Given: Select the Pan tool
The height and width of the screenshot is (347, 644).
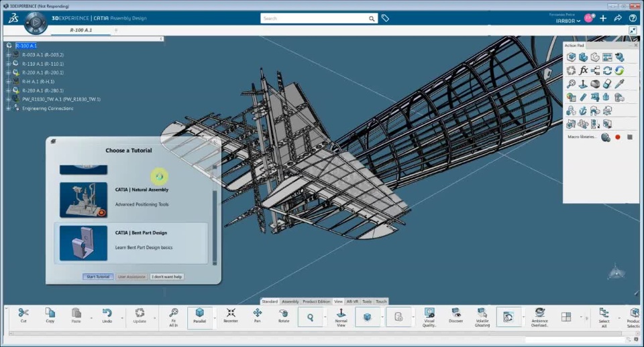Looking at the screenshot, I should click(x=257, y=315).
